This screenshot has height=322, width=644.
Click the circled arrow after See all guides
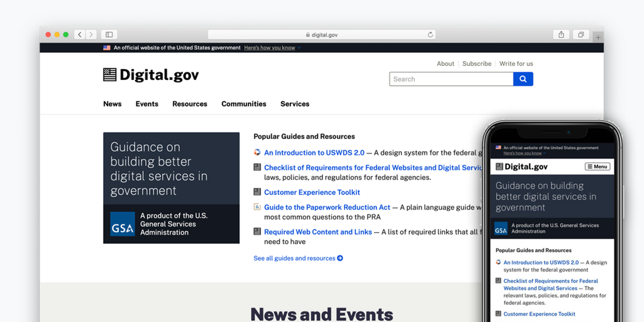pyautogui.click(x=340, y=258)
